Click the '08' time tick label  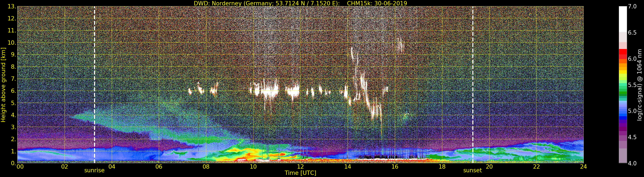(x=206, y=167)
